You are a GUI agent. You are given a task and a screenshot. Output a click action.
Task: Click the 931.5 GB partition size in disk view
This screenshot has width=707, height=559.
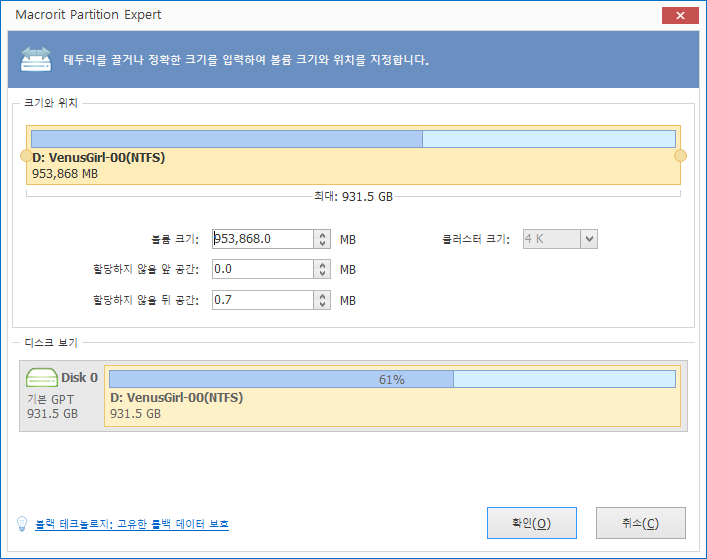click(x=135, y=413)
